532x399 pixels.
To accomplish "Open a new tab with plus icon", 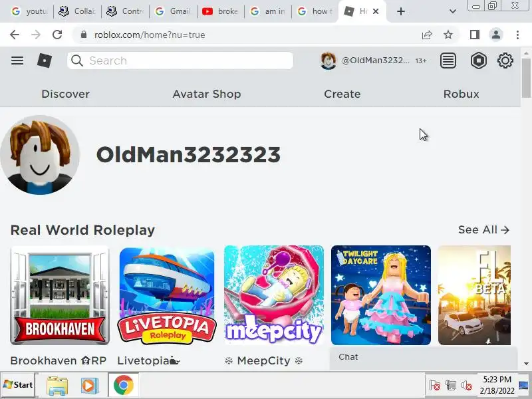I will (401, 11).
